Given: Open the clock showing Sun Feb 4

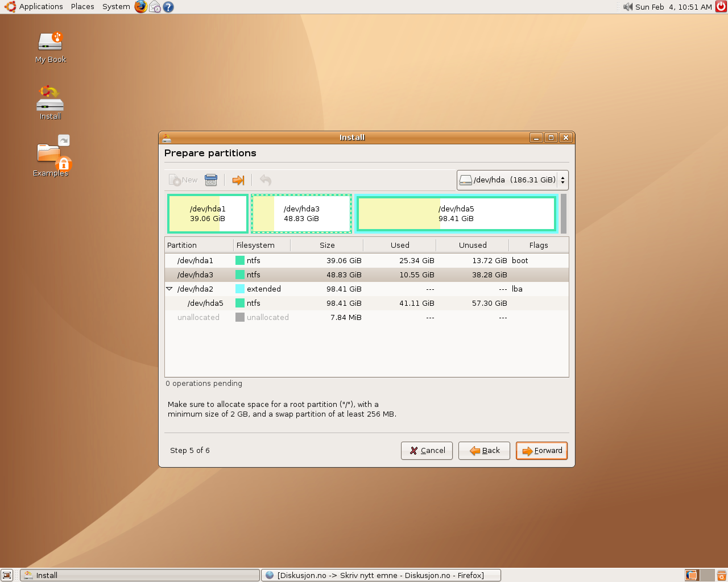Looking at the screenshot, I should coord(673,7).
